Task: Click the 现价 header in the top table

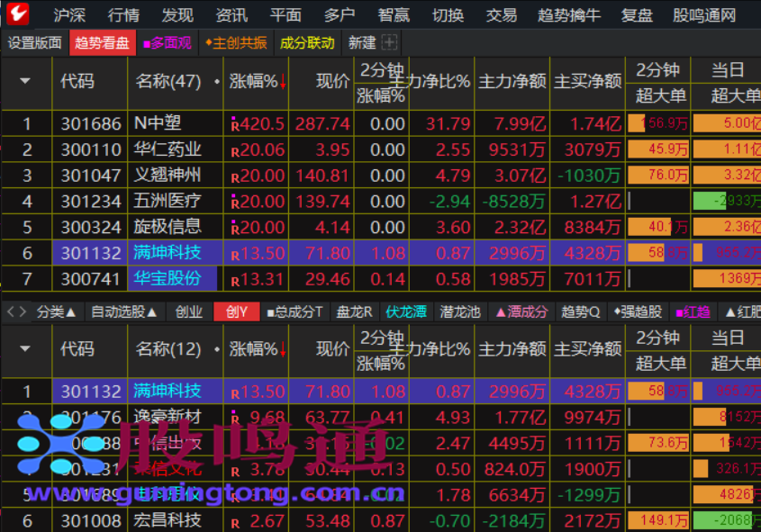Action: pyautogui.click(x=332, y=82)
